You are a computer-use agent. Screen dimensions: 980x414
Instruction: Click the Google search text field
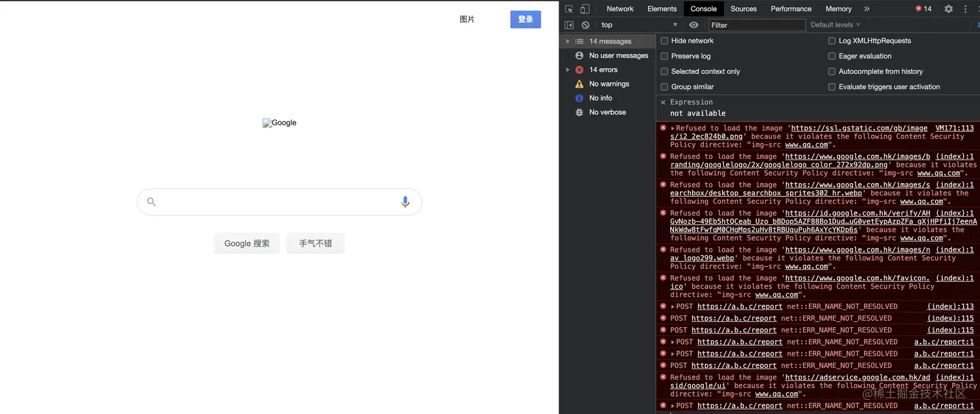[x=279, y=202]
